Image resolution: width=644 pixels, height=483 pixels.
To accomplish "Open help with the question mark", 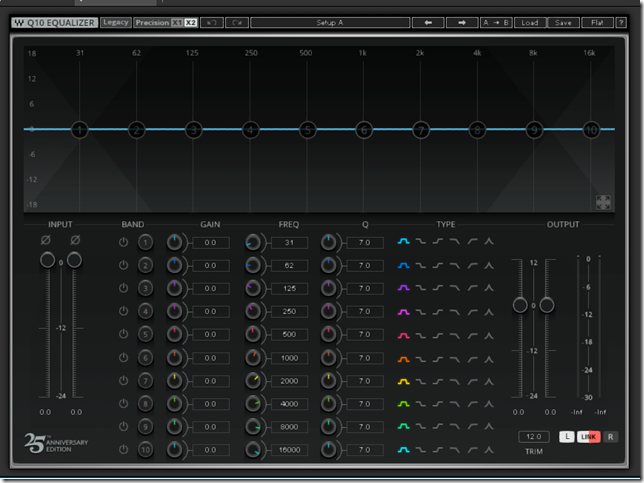I will pos(621,23).
